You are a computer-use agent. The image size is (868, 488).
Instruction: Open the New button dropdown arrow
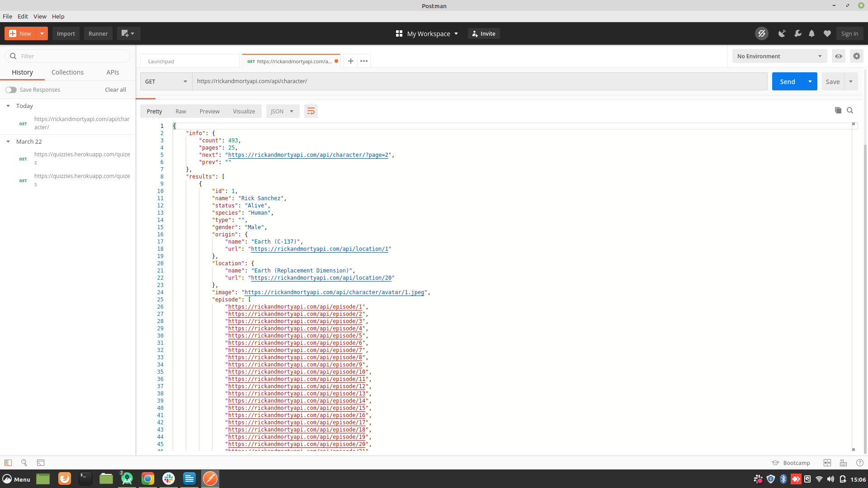(x=42, y=33)
